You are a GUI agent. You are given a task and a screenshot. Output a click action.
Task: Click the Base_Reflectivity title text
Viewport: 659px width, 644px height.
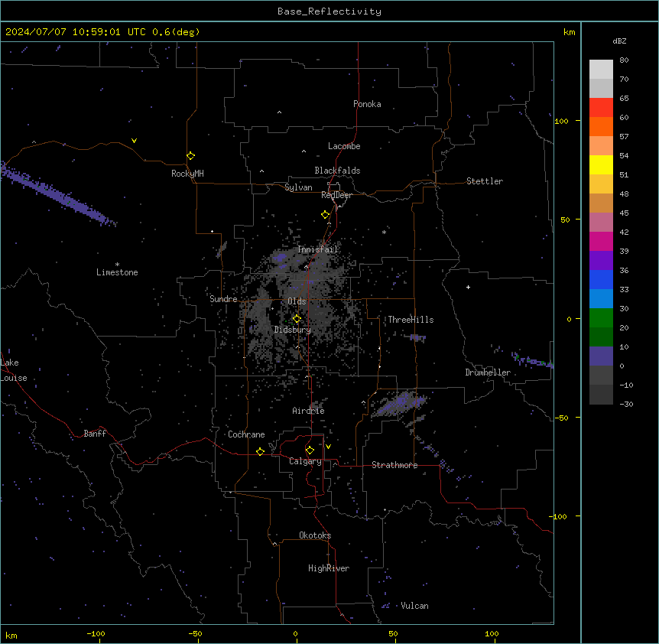329,11
